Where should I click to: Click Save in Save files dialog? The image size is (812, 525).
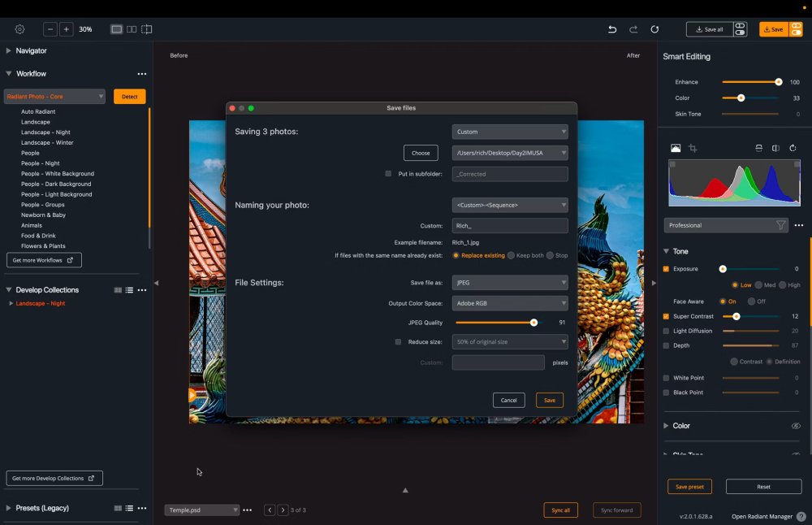550,400
